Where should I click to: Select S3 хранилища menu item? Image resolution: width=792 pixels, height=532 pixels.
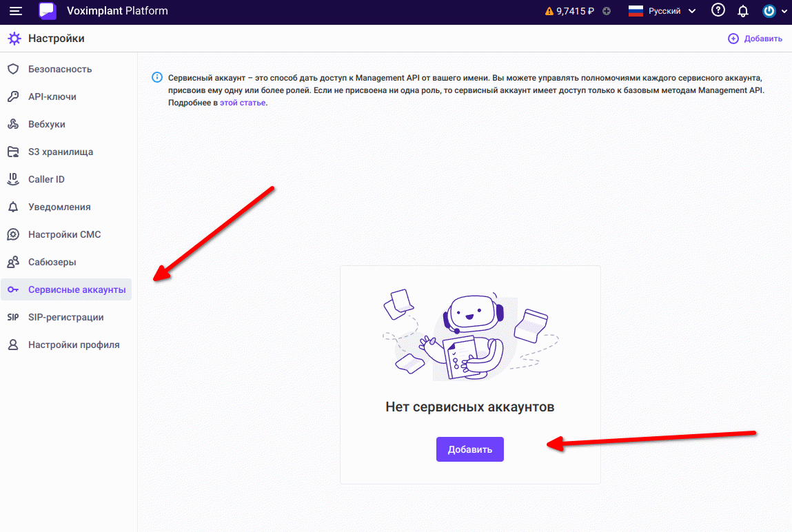coord(60,152)
